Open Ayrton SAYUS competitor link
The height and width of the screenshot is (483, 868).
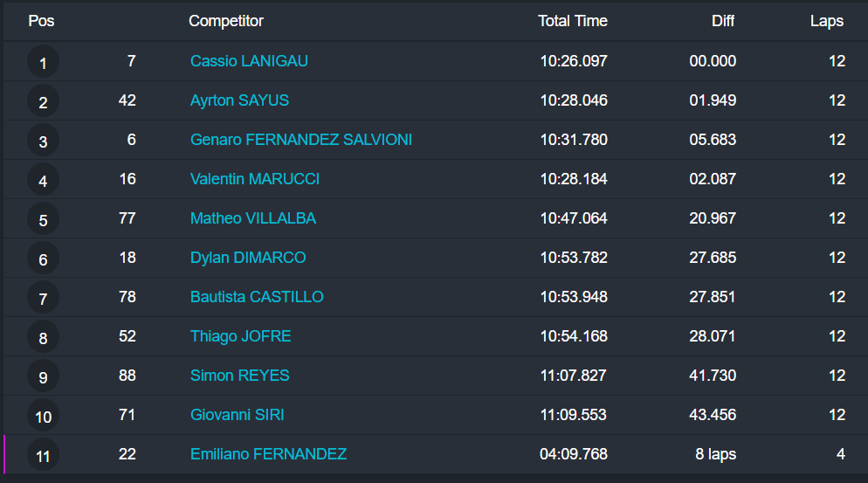tap(239, 100)
